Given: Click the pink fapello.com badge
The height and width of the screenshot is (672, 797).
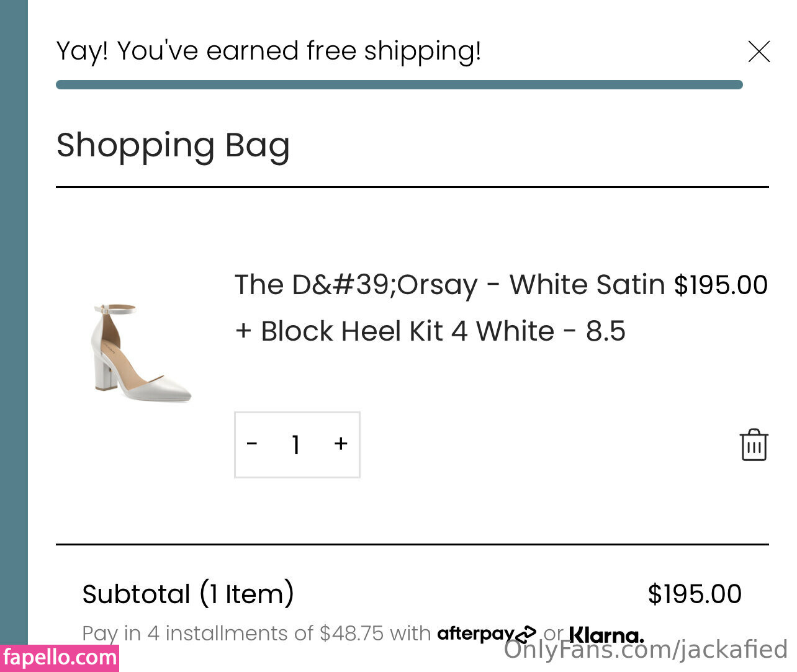Looking at the screenshot, I should pos(59,658).
